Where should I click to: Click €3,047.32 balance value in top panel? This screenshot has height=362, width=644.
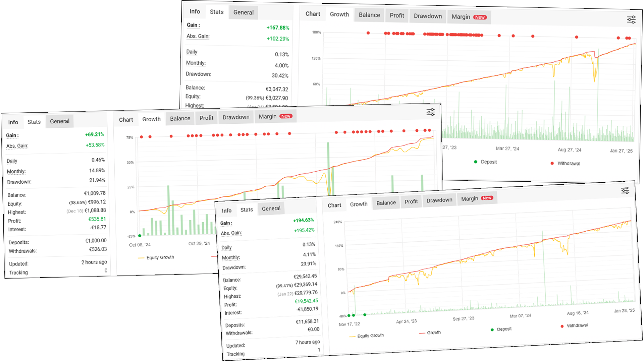pyautogui.click(x=277, y=89)
